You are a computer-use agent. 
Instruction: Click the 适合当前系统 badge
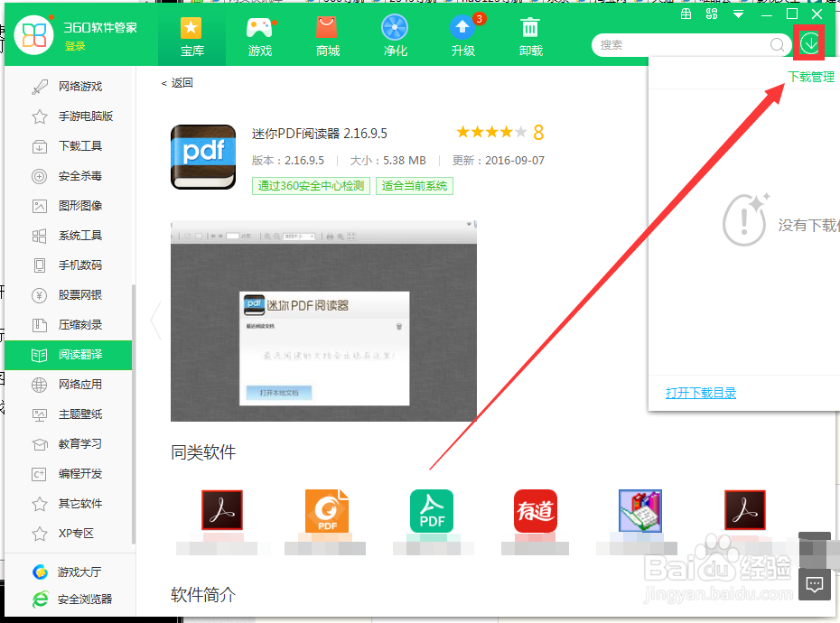pos(414,186)
